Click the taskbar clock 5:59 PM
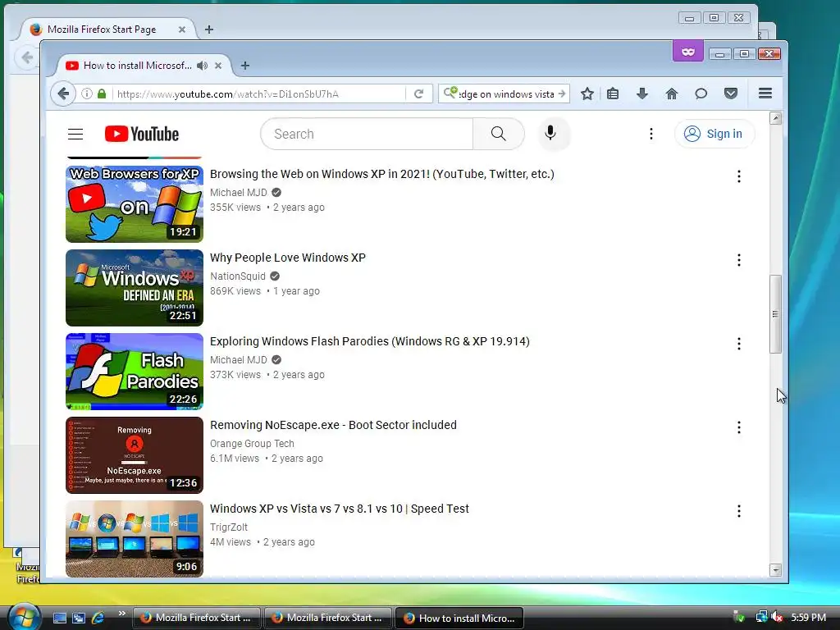Viewport: 840px width, 630px height. coord(808,618)
